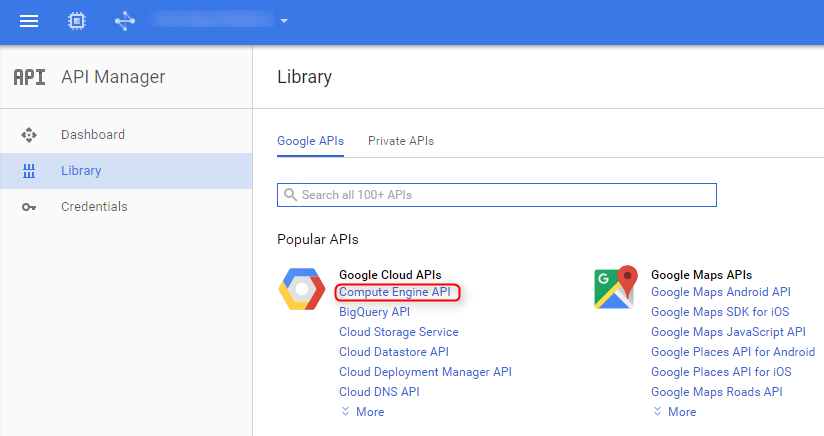Click the magnifier icon in search box
824x436 pixels.
[290, 195]
